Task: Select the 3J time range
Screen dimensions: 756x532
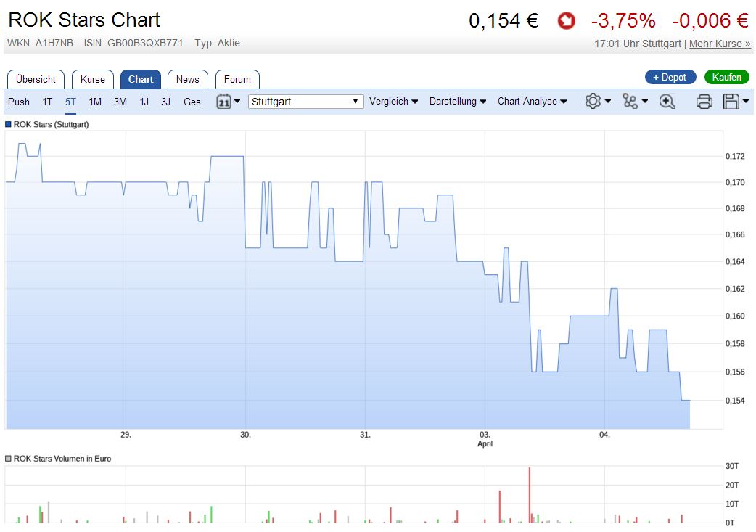Action: click(x=165, y=102)
